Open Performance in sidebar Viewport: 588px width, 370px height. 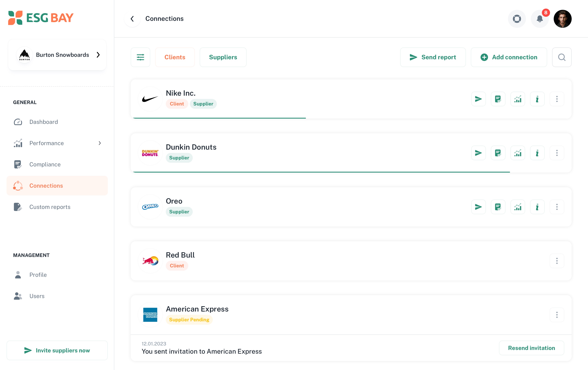point(57,143)
